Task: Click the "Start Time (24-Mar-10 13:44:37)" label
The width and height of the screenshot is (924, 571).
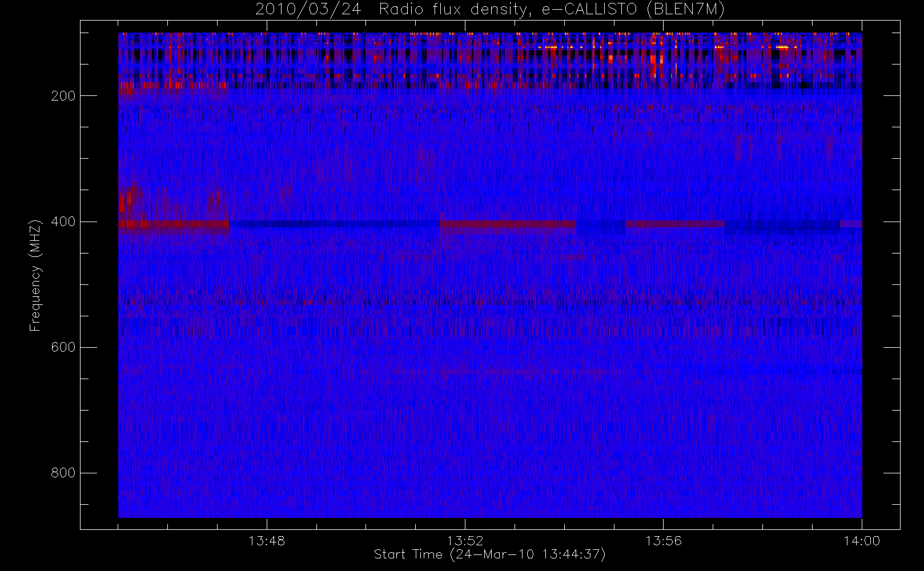Action: click(489, 554)
